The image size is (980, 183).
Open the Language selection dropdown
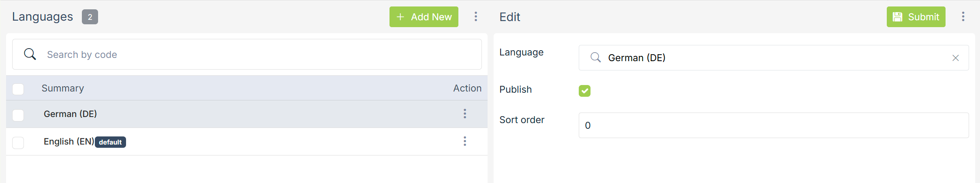coord(770,58)
